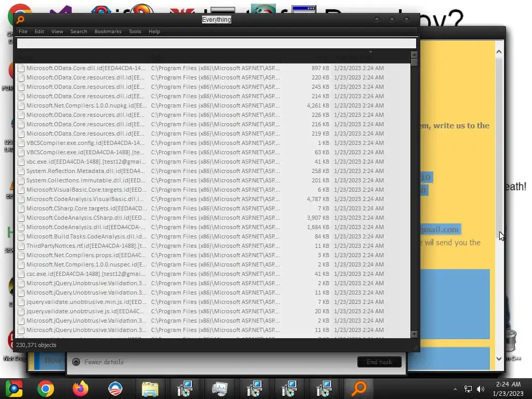The width and height of the screenshot is (532, 399).
Task: Click file icon of VBCSCompiler.exe.config row
Action: point(21,143)
